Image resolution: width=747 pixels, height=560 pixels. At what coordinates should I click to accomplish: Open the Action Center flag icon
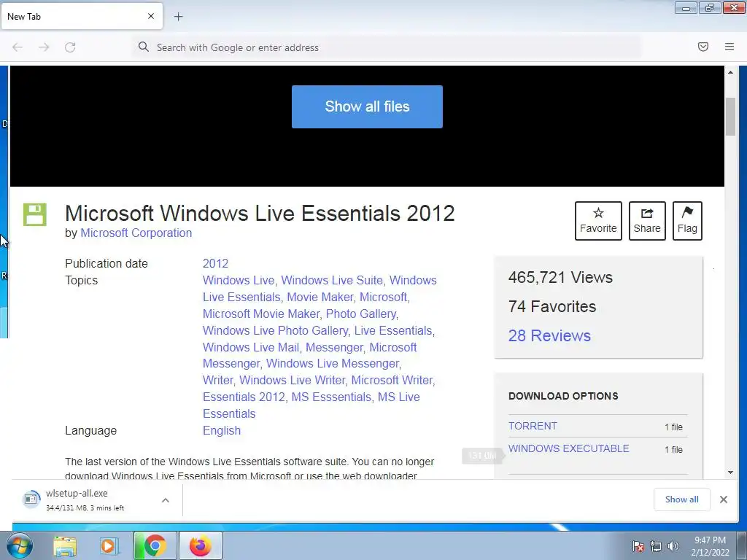[638, 546]
